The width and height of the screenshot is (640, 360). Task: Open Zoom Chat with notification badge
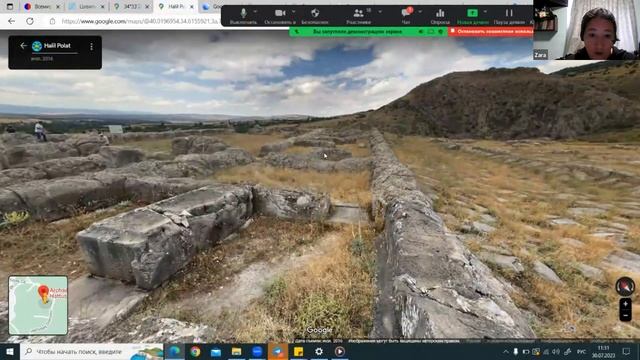[406, 16]
